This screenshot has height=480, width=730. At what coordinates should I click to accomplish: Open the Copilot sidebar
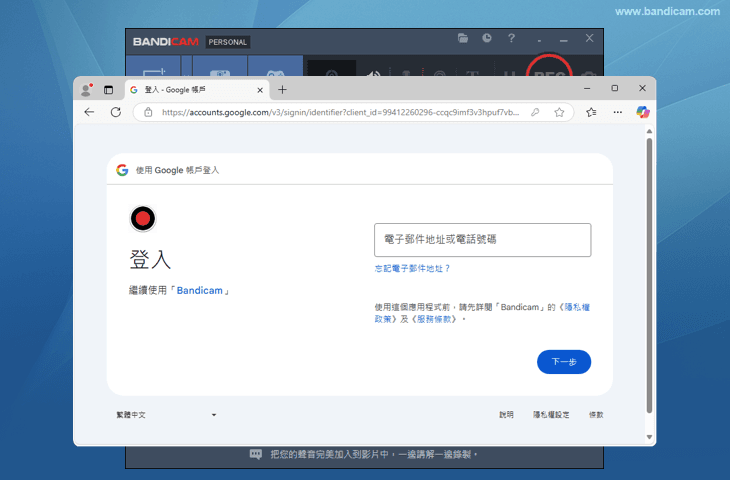[643, 112]
